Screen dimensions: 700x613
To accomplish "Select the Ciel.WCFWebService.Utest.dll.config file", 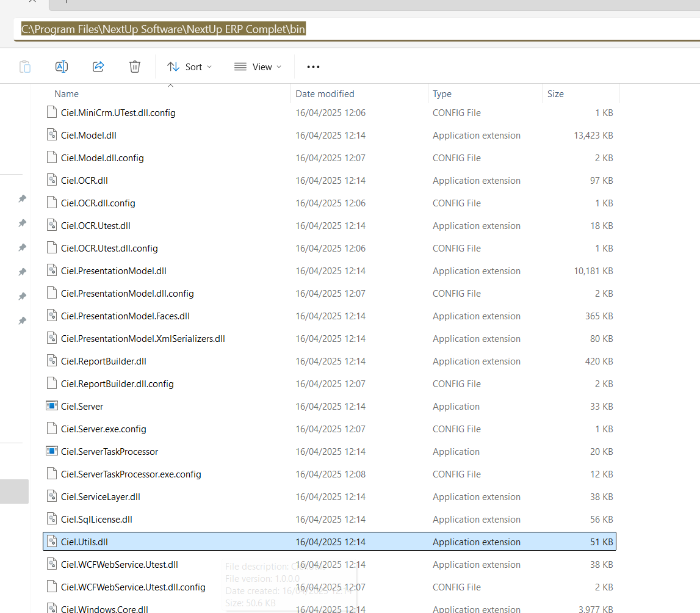I will [133, 587].
